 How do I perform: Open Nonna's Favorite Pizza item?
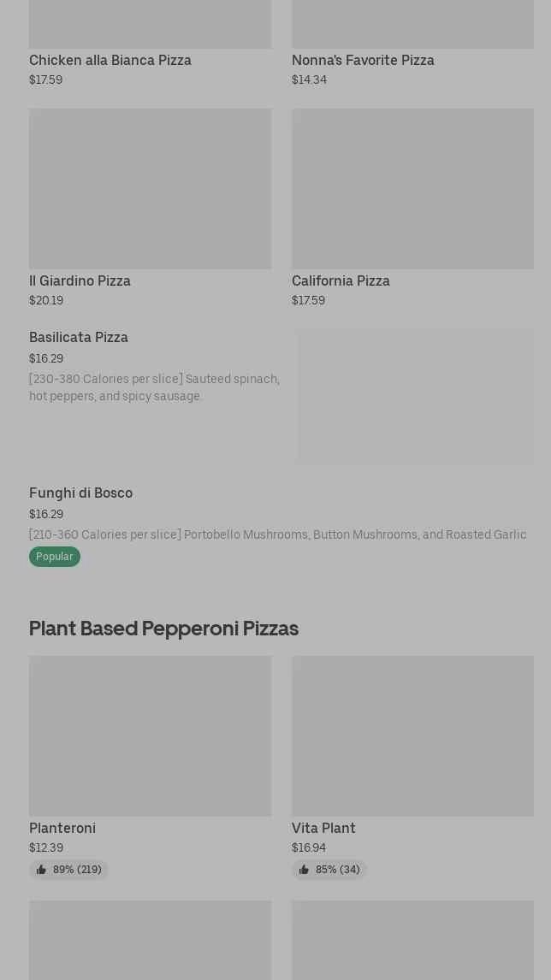363,61
